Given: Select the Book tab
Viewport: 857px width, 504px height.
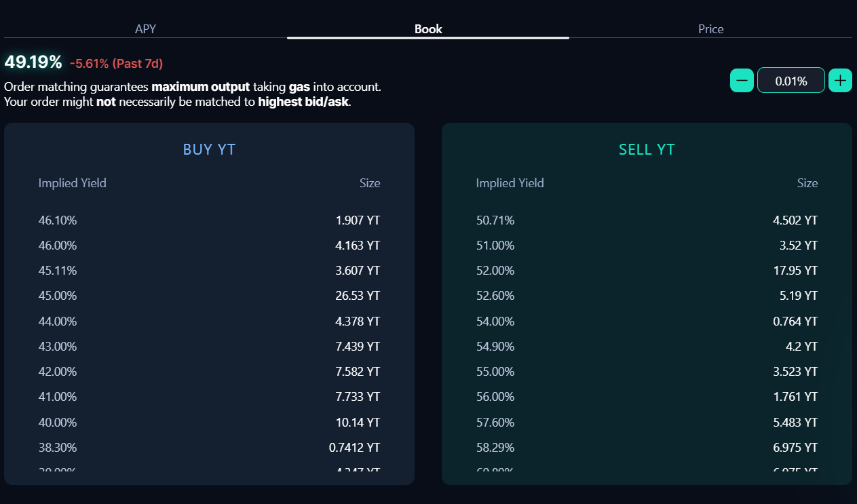Looking at the screenshot, I should coord(427,29).
